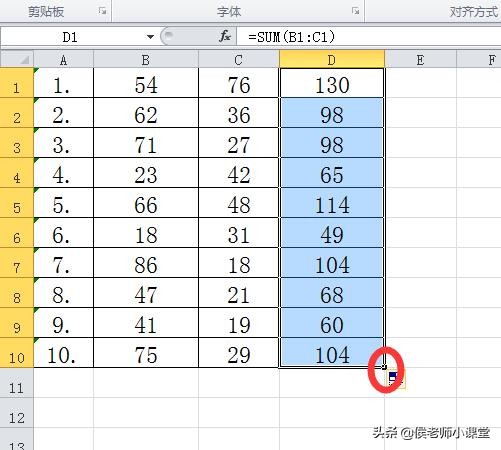Select row 6 header
The width and height of the screenshot is (501, 450).
17,233
